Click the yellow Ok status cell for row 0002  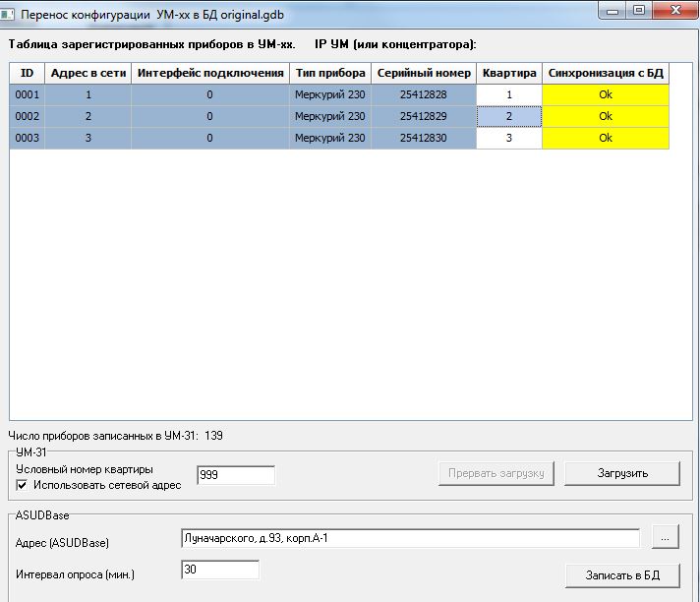[x=605, y=116]
